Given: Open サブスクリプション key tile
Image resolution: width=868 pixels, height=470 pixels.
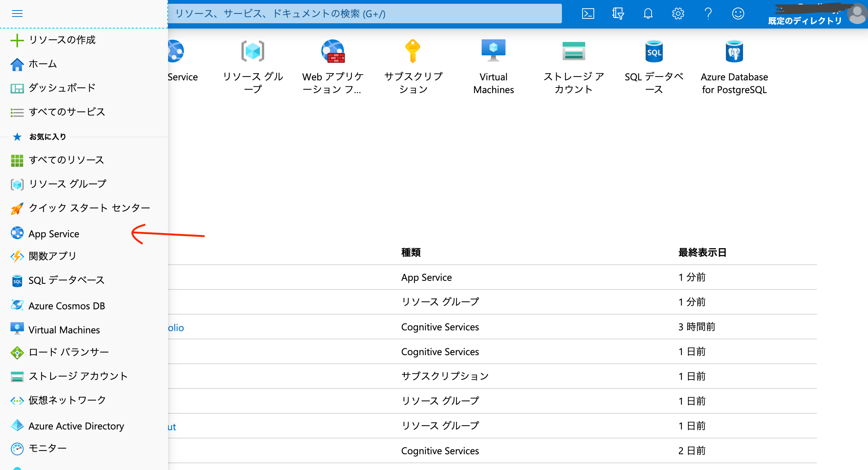Looking at the screenshot, I should [413, 67].
